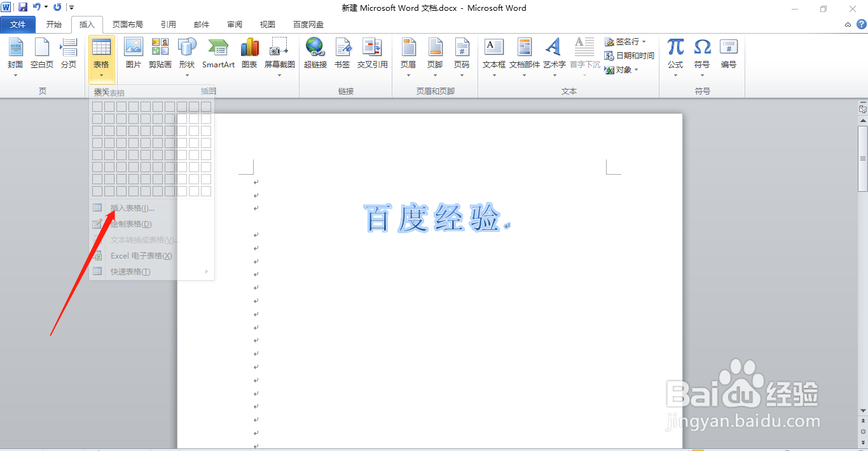Insert a Hyperlink (超链接)
The image size is (868, 451).
pos(315,53)
